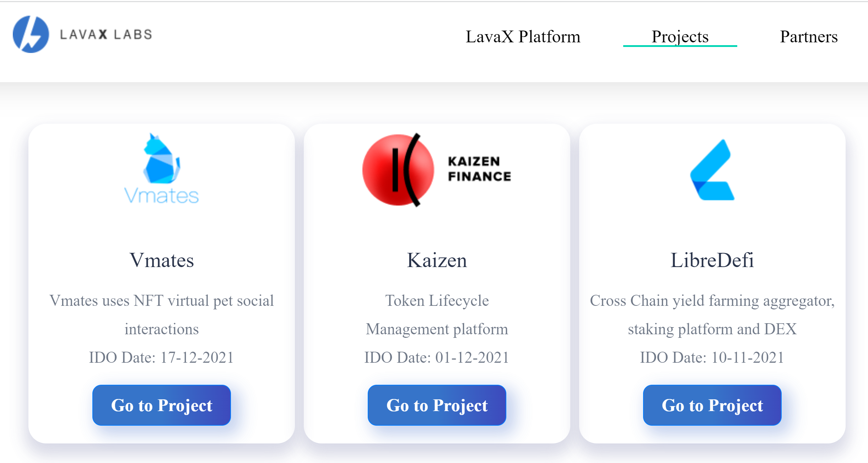The image size is (868, 463).
Task: Click the Vmates IDO Date 17-12-2021 text
Action: tap(162, 357)
